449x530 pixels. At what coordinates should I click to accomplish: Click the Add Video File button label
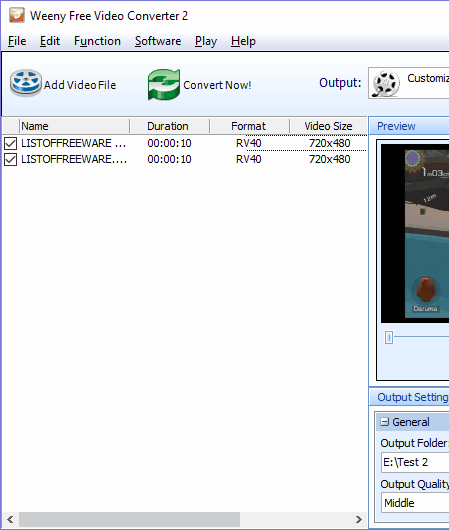pos(80,85)
